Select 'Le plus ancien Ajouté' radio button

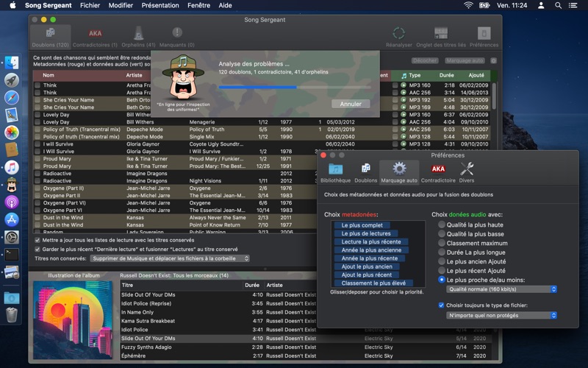click(x=442, y=261)
